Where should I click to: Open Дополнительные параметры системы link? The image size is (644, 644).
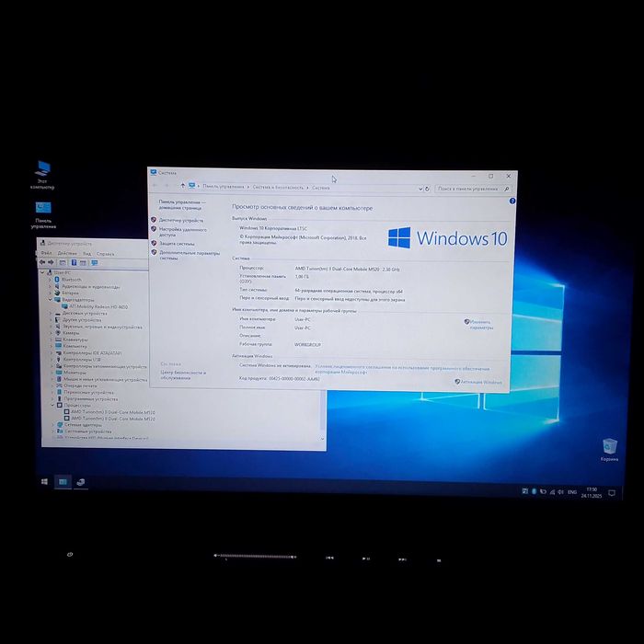pyautogui.click(x=190, y=256)
